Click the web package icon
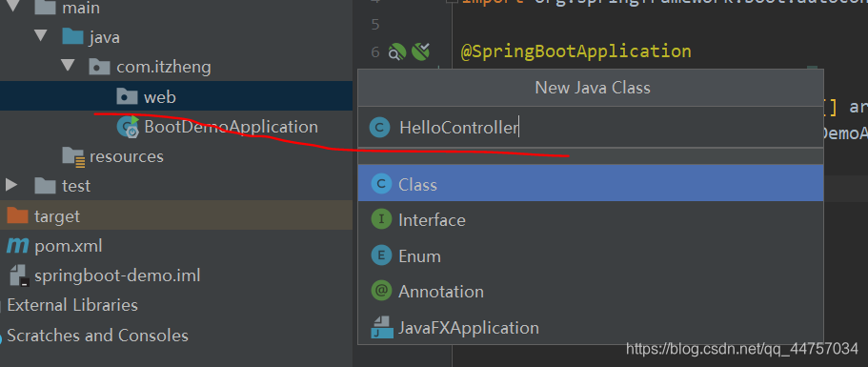Image resolution: width=868 pixels, height=367 pixels. point(128,97)
